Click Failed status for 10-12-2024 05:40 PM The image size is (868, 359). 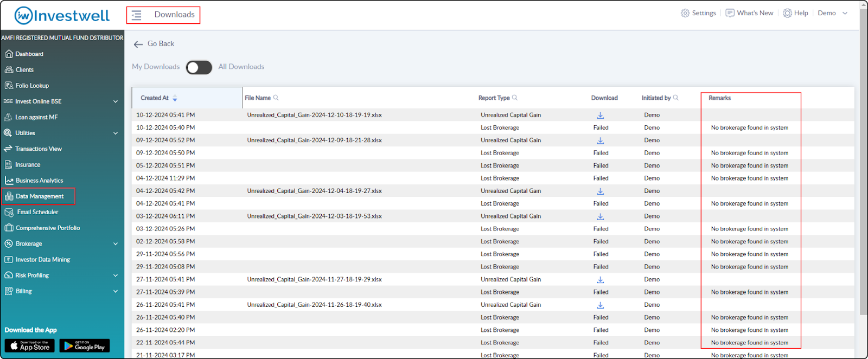pos(601,128)
